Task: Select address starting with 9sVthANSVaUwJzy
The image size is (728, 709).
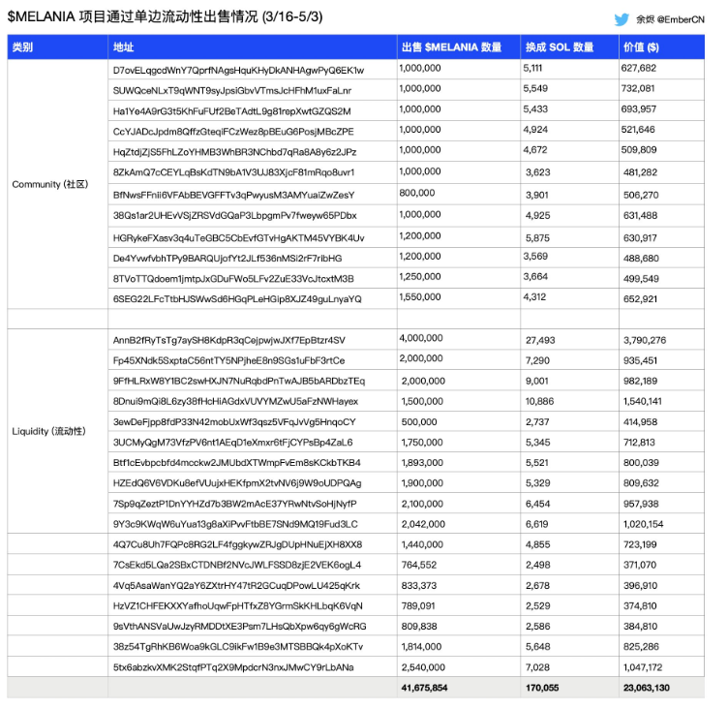Action: 239,627
